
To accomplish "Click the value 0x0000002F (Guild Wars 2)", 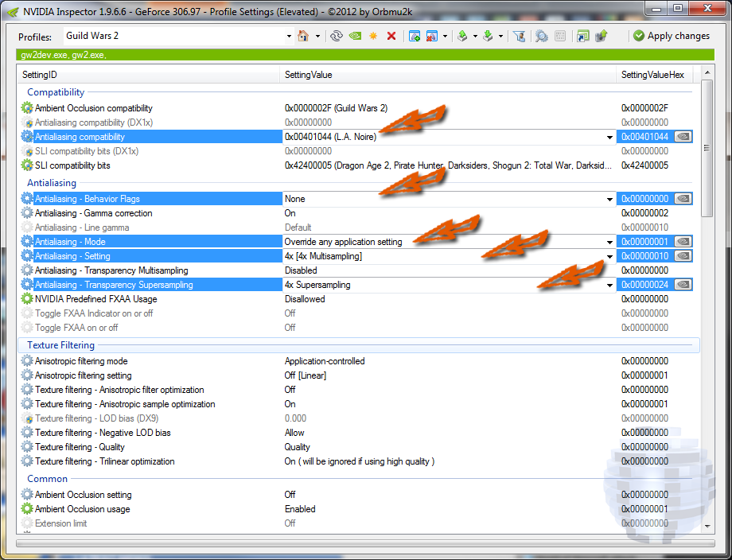I will click(x=336, y=108).
